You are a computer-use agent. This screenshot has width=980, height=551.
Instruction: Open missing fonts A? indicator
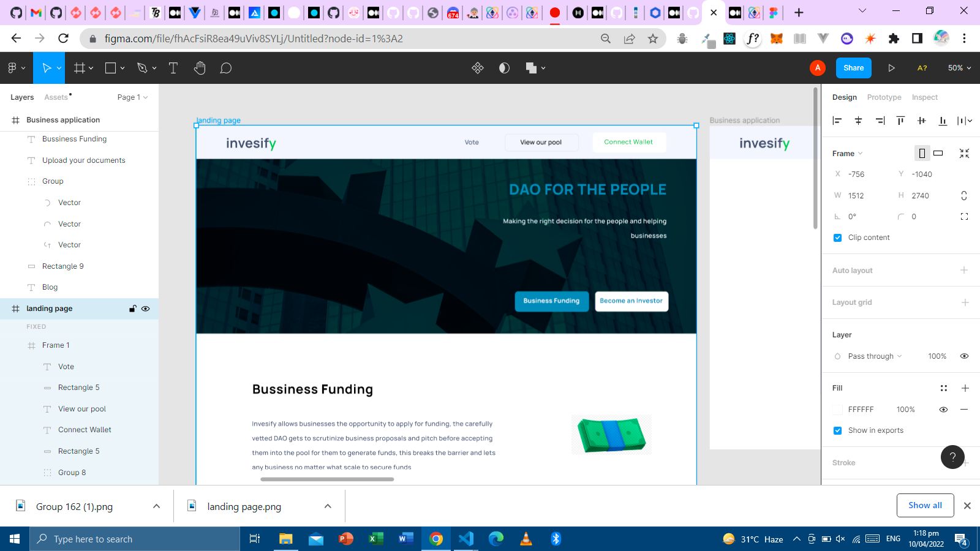pyautogui.click(x=922, y=68)
